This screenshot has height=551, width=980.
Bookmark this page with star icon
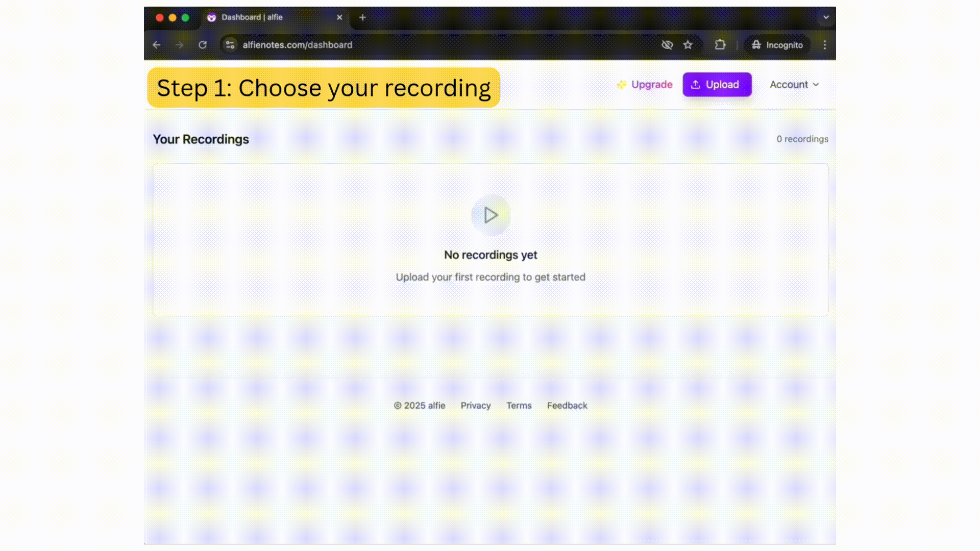688,45
